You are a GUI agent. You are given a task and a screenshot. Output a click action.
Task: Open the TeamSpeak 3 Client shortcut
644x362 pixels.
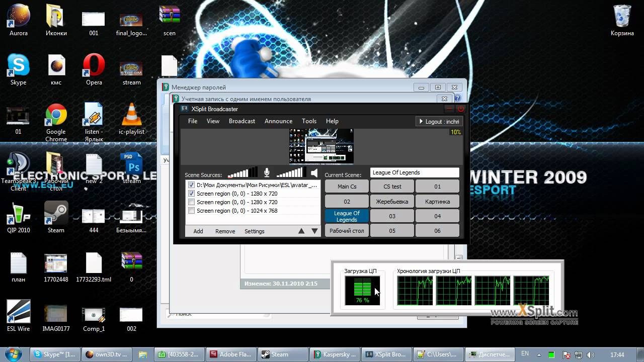[x=19, y=172]
